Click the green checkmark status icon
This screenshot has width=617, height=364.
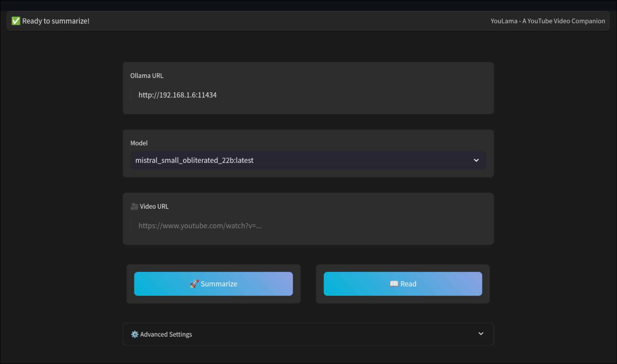click(x=16, y=21)
